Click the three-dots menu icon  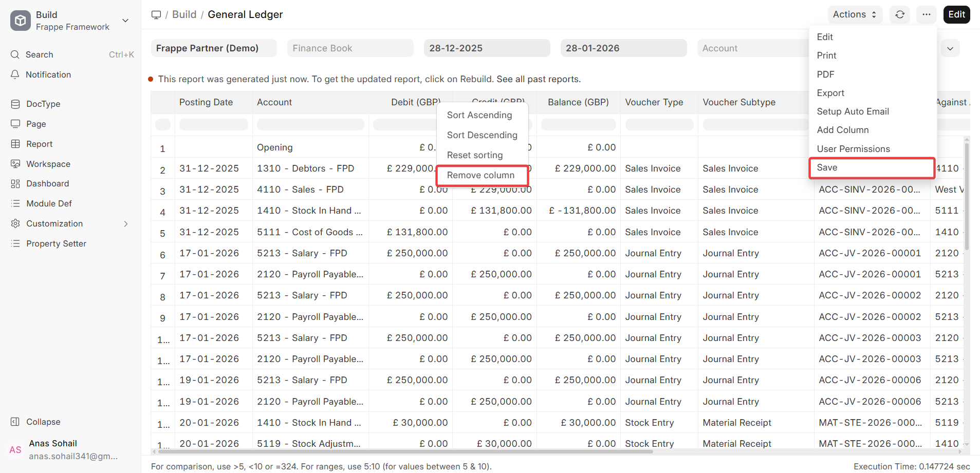926,14
